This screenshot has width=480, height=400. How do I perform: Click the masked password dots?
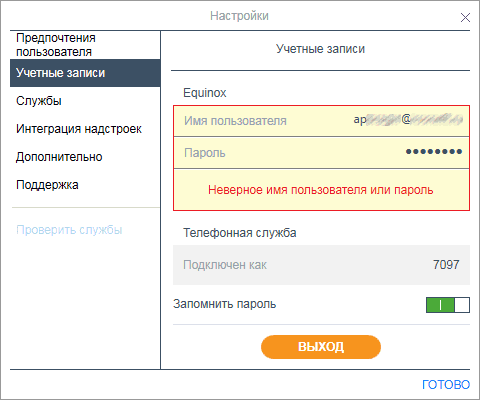tap(434, 152)
